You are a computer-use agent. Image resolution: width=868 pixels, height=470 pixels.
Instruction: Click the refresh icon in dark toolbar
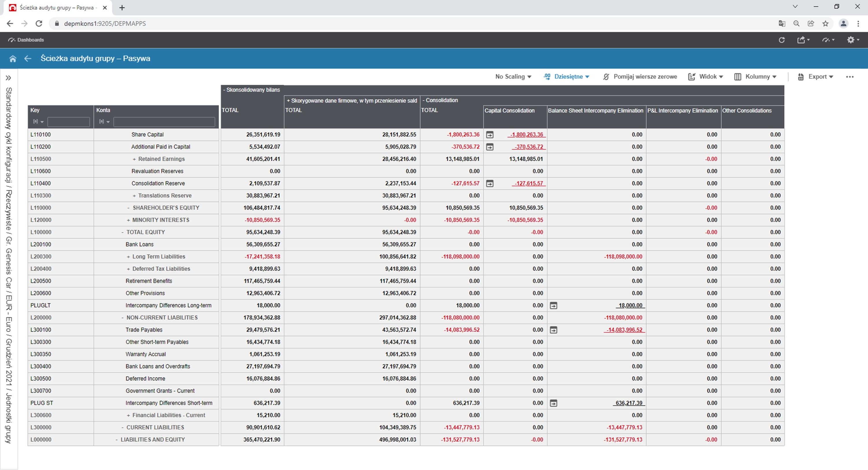[781, 40]
